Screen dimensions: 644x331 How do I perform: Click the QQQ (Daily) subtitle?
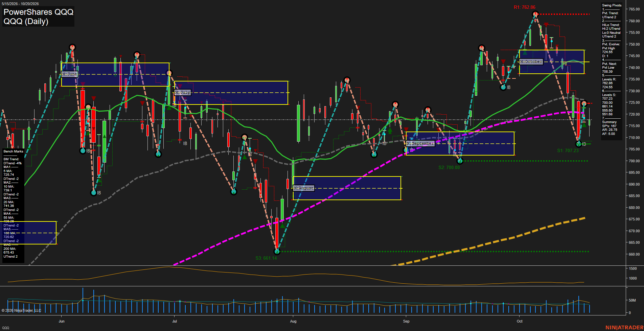pyautogui.click(x=26, y=21)
